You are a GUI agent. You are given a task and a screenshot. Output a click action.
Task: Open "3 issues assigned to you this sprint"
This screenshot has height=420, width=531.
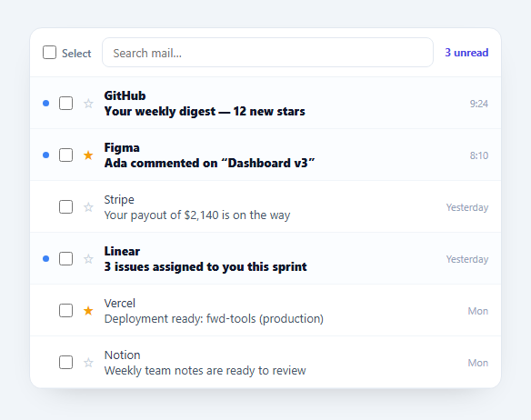point(205,267)
